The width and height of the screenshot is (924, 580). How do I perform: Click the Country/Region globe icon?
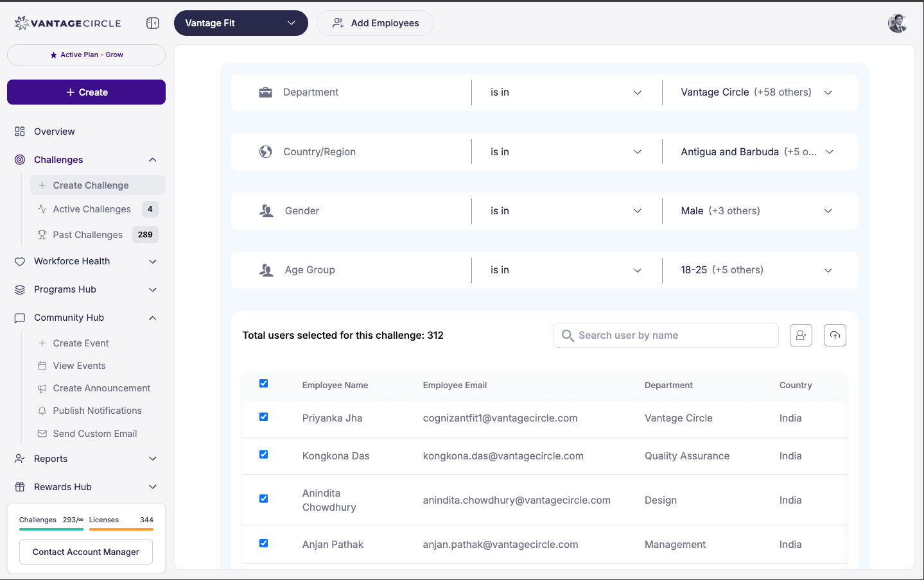tap(266, 152)
